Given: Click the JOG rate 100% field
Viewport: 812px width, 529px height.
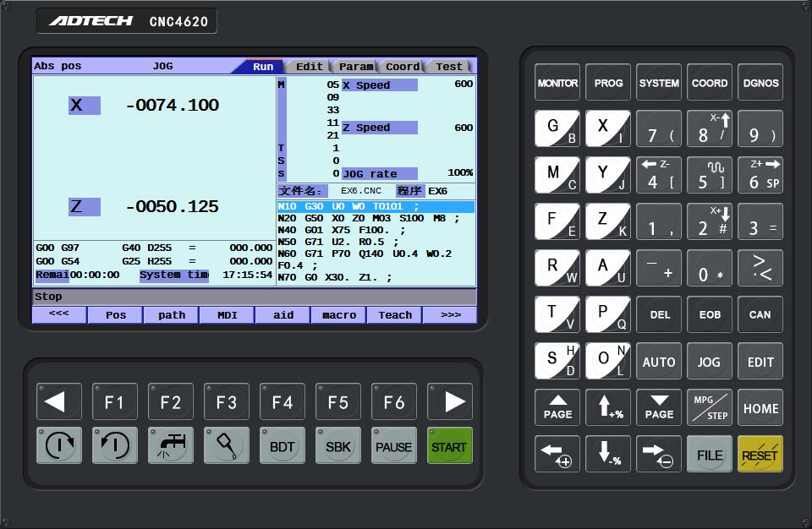Looking at the screenshot, I should 408,173.
